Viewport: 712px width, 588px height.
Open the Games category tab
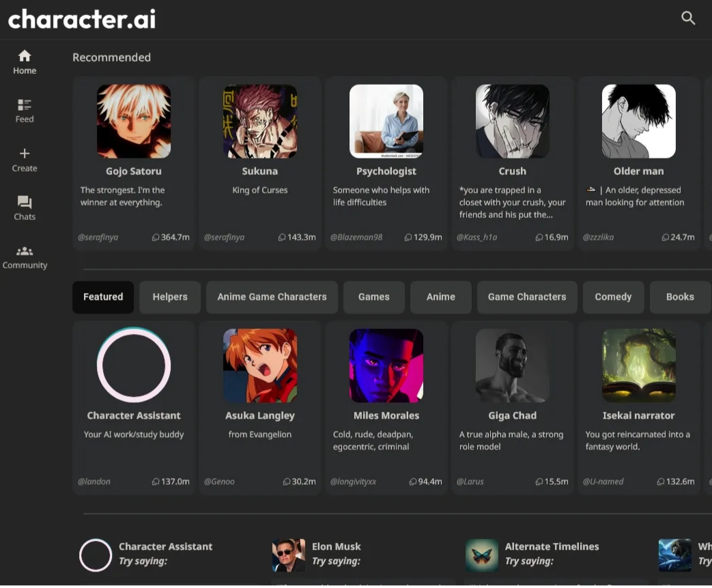pos(374,297)
